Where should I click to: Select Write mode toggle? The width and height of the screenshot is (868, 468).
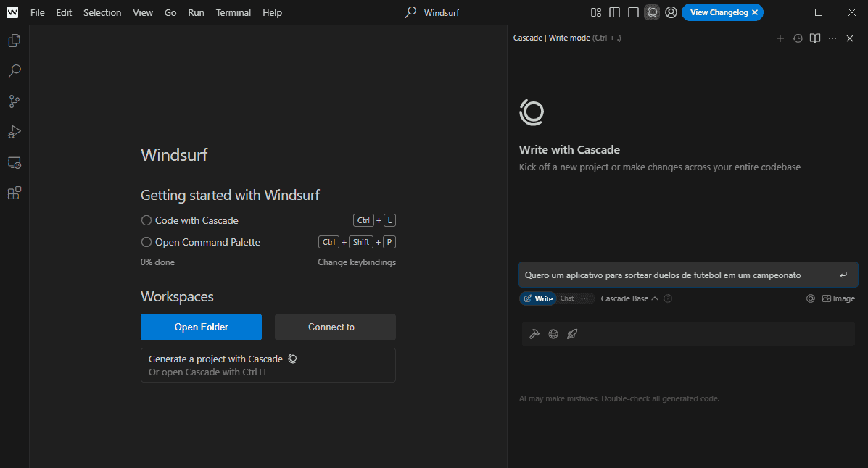pyautogui.click(x=538, y=298)
